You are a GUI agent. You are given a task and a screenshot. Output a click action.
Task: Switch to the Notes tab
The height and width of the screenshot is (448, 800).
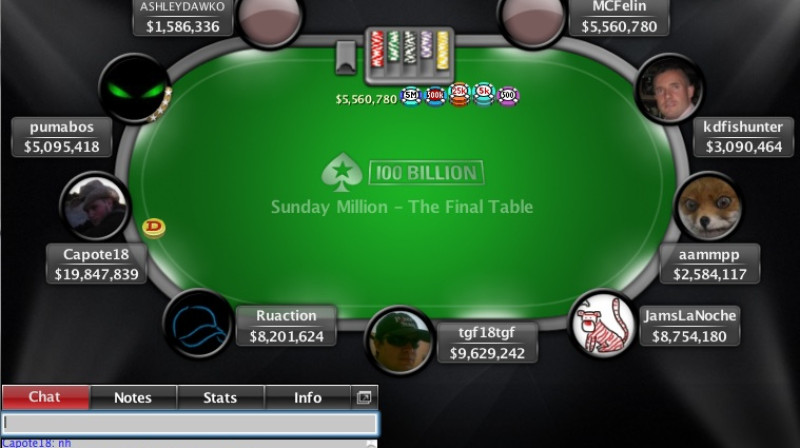[133, 397]
